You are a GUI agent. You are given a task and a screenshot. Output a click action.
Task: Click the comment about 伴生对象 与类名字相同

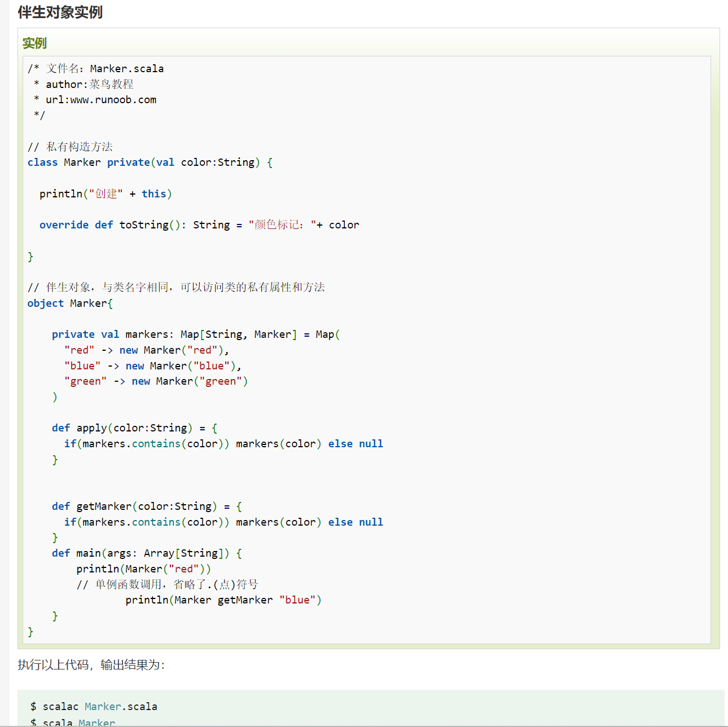click(176, 287)
